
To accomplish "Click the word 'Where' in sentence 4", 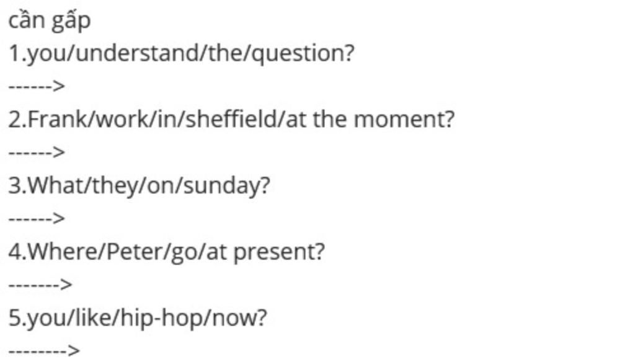I will pos(63,251).
